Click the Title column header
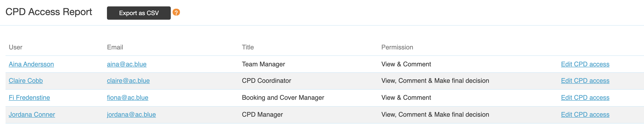 pyautogui.click(x=248, y=47)
